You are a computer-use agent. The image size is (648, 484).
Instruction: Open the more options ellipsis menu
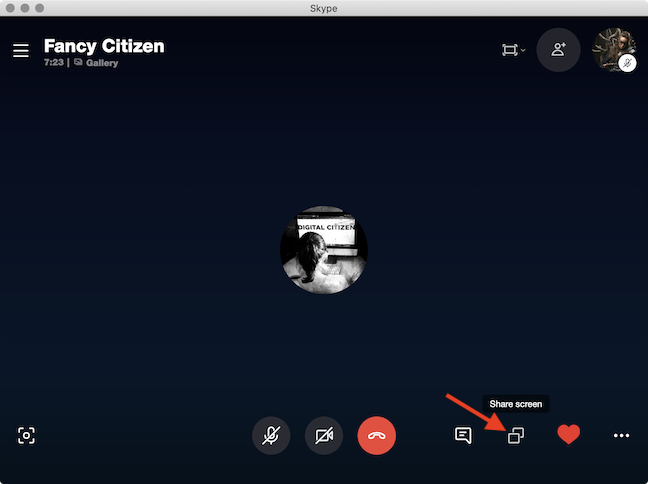pyautogui.click(x=622, y=435)
